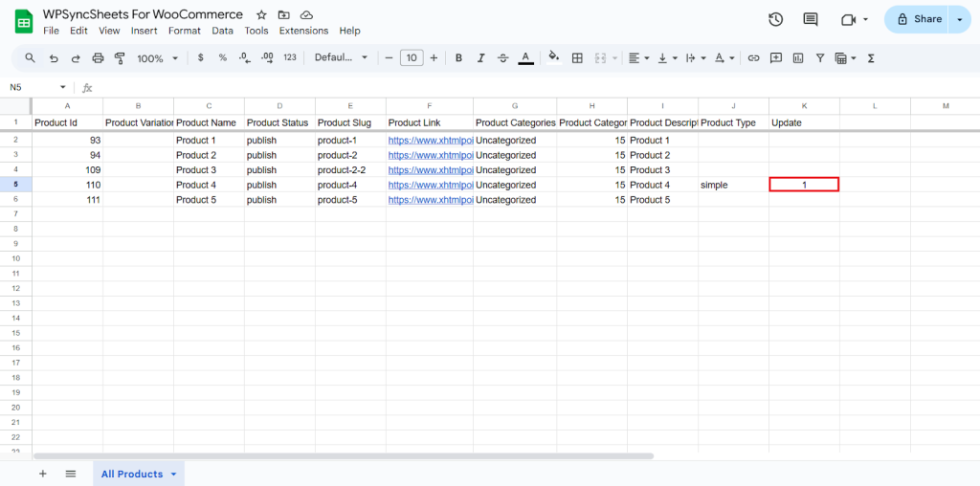Decrease font size minus button
This screenshot has width=980, height=486.
389,58
